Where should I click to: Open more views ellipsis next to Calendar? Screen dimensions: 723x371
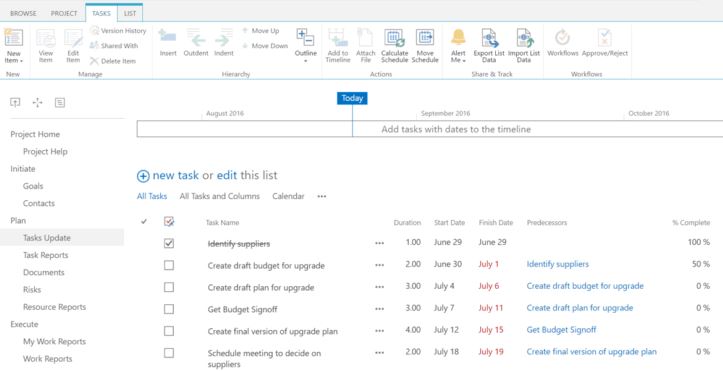(x=322, y=196)
